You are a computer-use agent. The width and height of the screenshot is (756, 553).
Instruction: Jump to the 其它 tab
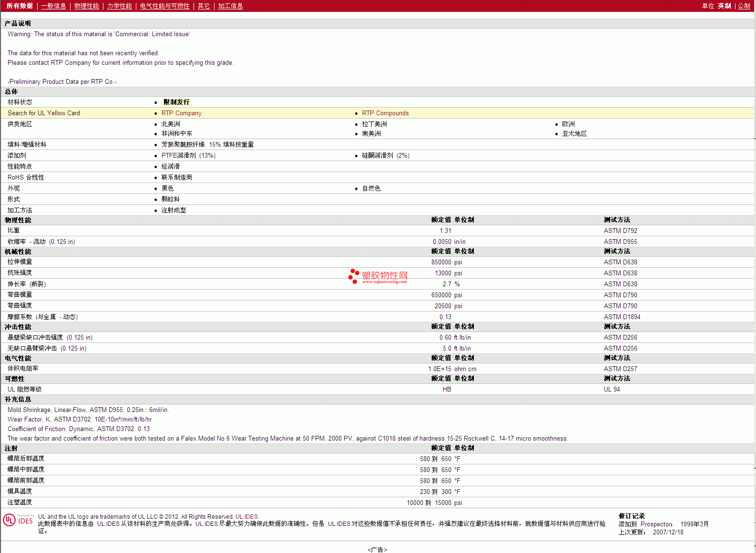click(x=204, y=6)
